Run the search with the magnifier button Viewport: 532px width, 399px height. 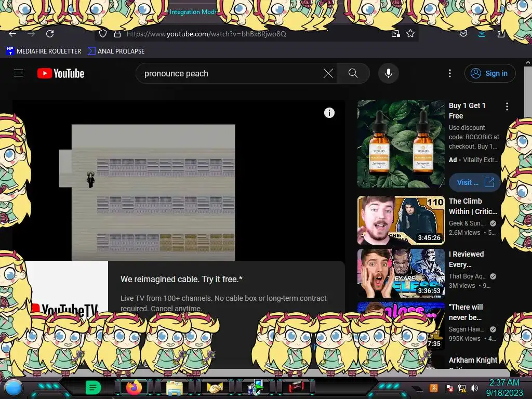coord(353,73)
